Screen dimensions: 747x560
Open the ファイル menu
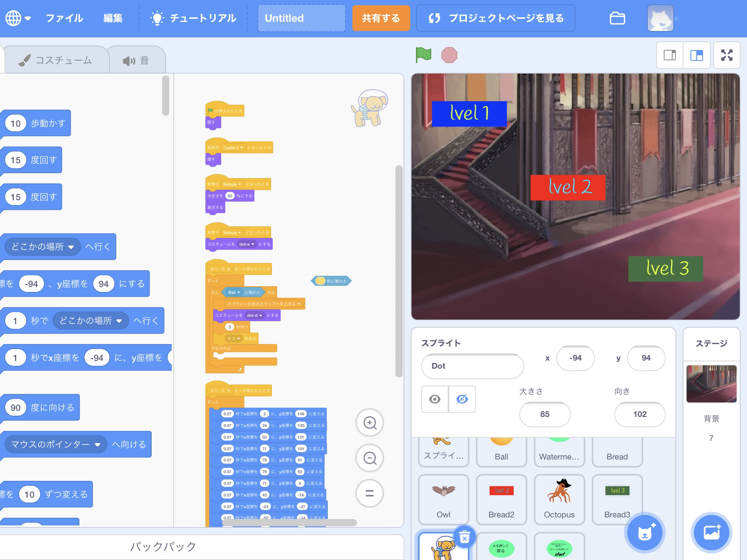64,18
